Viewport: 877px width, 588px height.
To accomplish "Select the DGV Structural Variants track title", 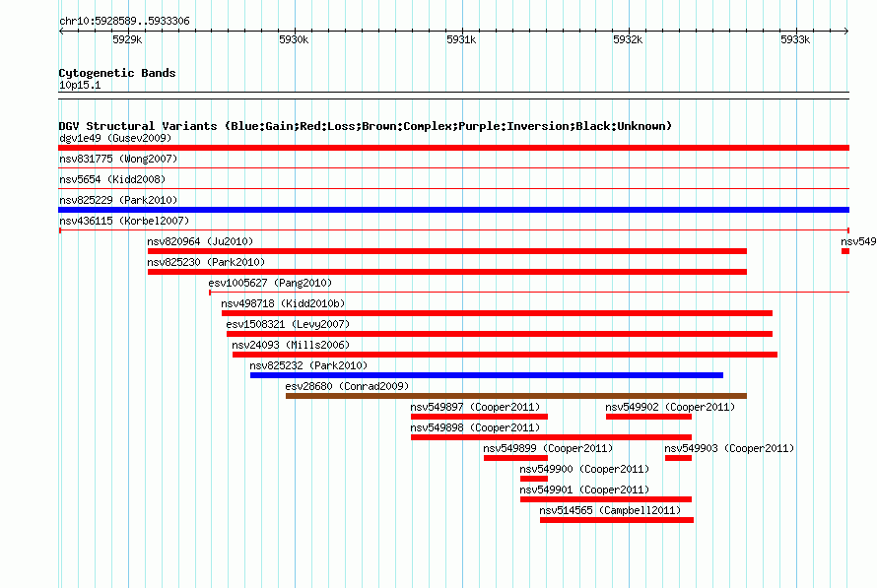I will point(365,126).
